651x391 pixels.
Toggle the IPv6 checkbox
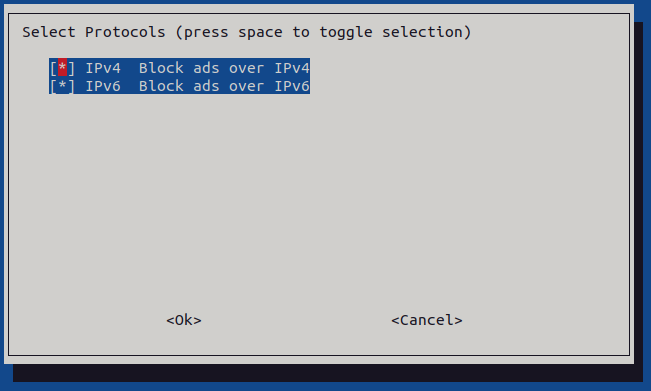click(x=62, y=86)
